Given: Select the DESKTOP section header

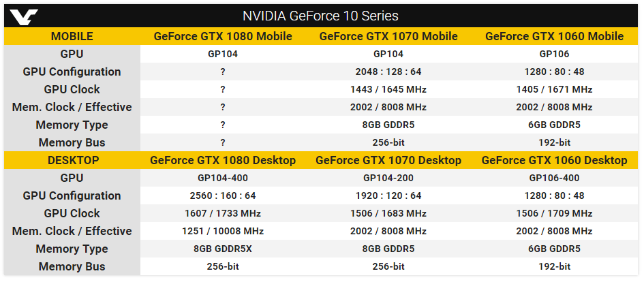Looking at the screenshot, I should click(73, 160).
